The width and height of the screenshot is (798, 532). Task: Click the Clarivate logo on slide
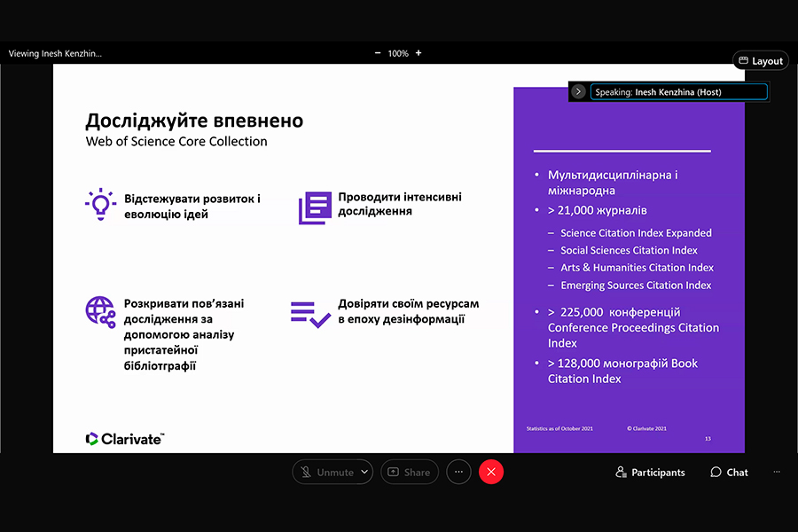click(x=125, y=439)
